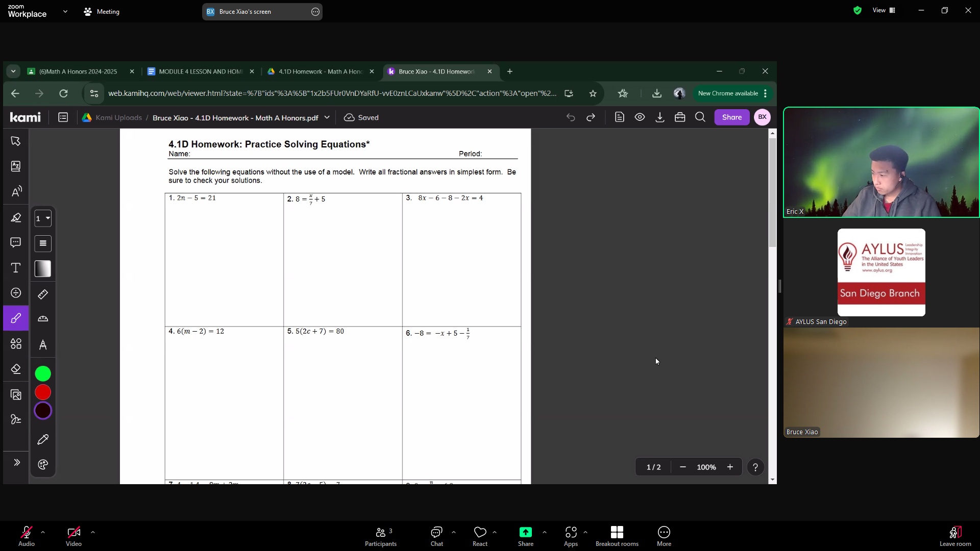Select the Kami text-to-speech read aloud tool
Screen dimensions: 980x551
pos(16,191)
